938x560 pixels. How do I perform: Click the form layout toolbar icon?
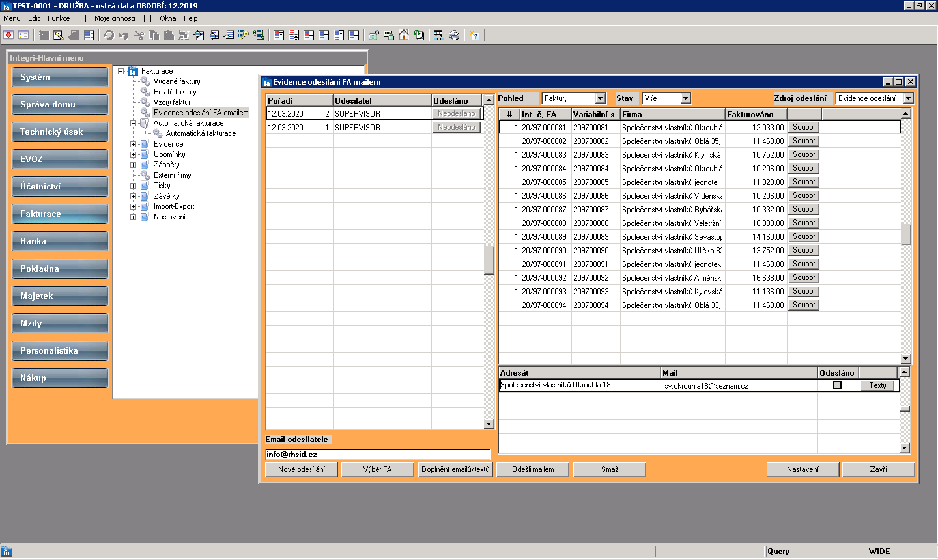coord(23,35)
